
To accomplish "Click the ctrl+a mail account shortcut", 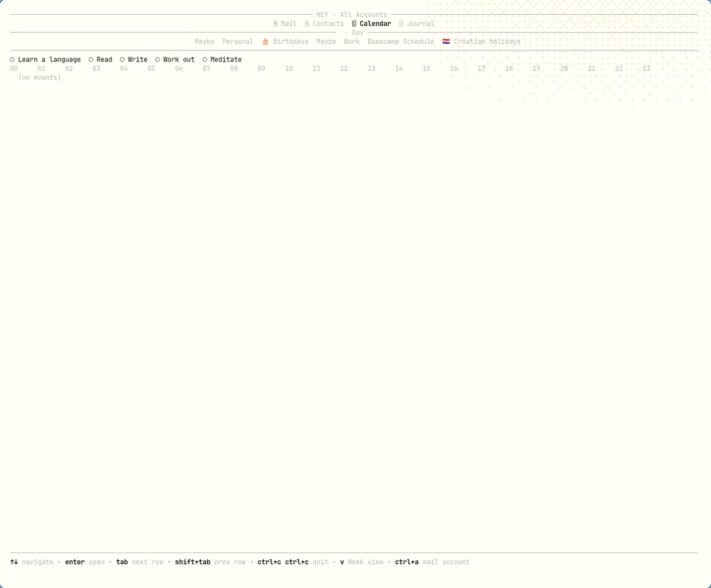I will (433, 562).
